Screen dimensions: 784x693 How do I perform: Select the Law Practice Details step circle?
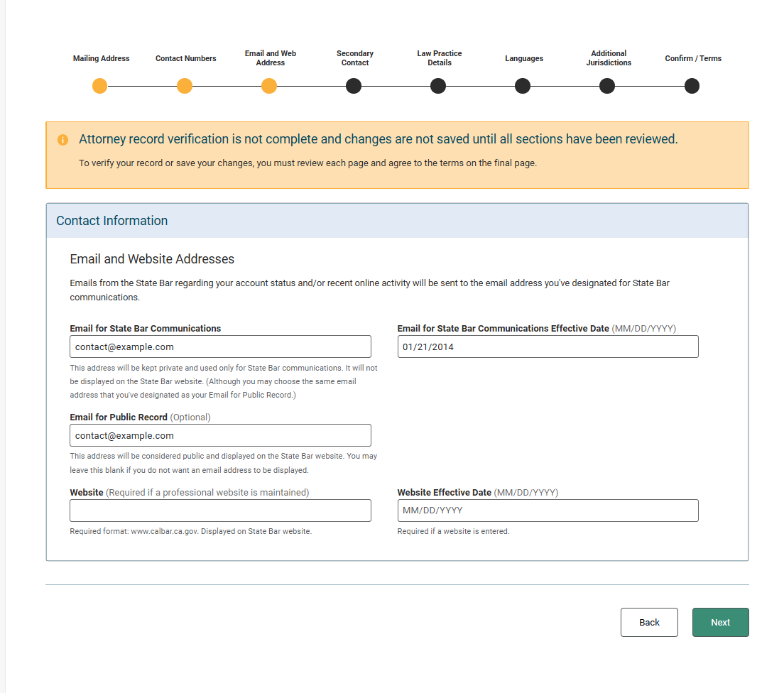(x=438, y=87)
